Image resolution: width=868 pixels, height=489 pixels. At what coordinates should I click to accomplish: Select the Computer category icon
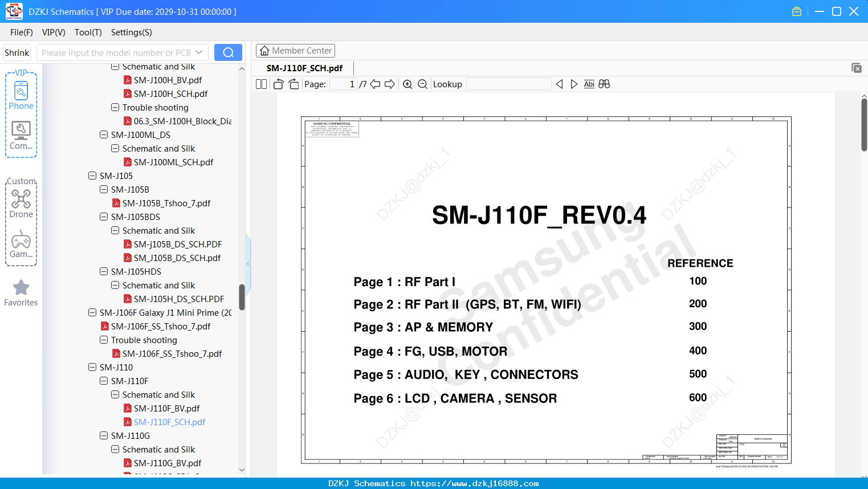[21, 136]
